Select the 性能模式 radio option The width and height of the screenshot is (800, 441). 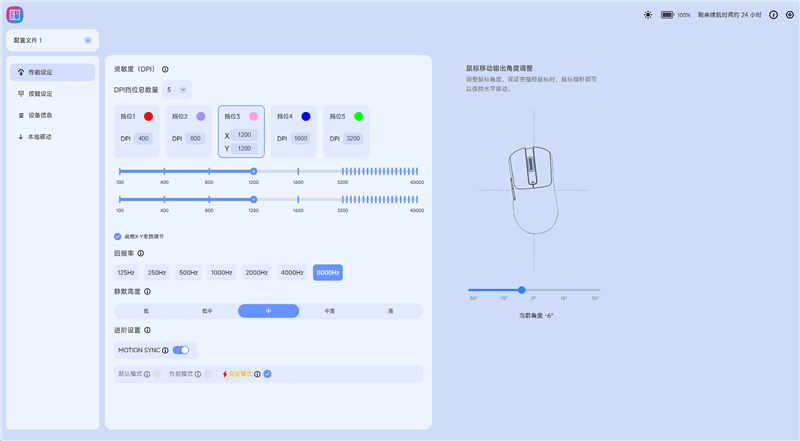point(208,374)
